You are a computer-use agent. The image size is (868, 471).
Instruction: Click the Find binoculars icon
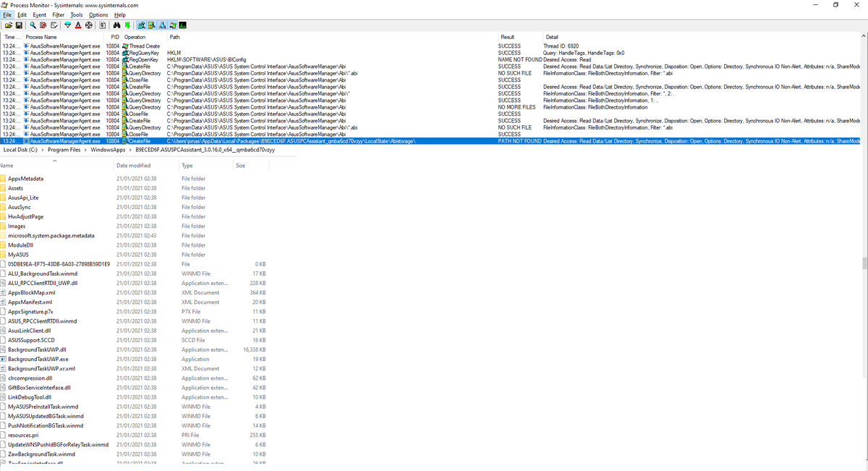click(117, 25)
